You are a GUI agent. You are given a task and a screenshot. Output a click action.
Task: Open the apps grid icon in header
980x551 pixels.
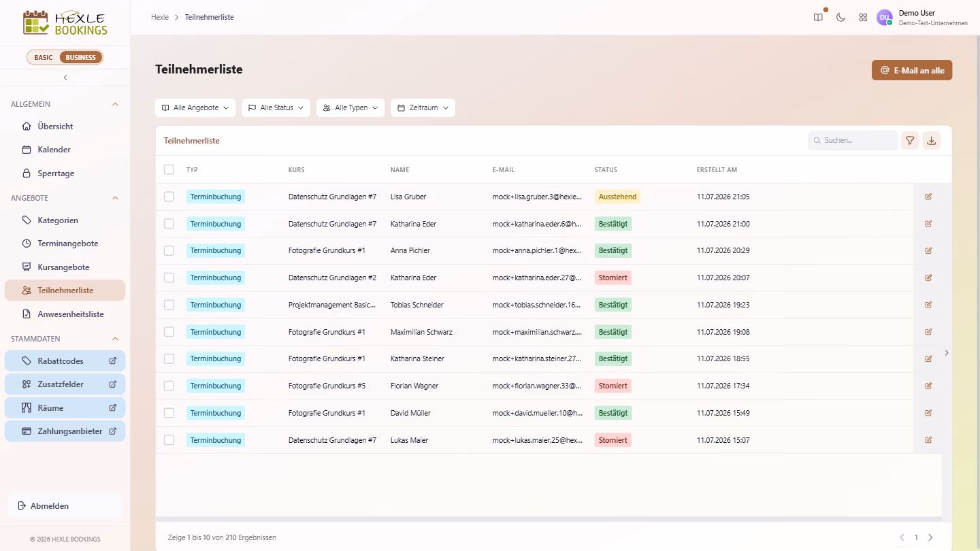[863, 18]
